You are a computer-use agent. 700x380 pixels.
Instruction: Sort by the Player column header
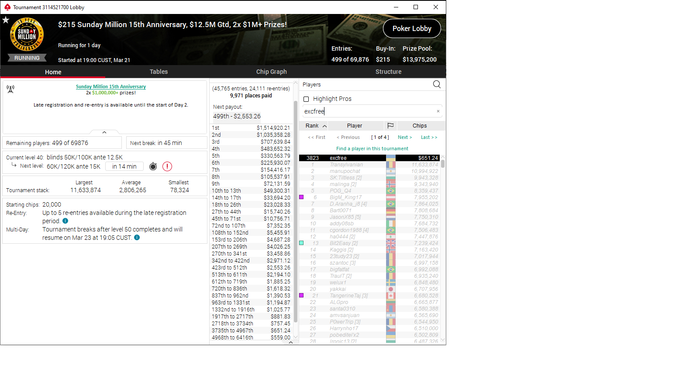pos(354,125)
